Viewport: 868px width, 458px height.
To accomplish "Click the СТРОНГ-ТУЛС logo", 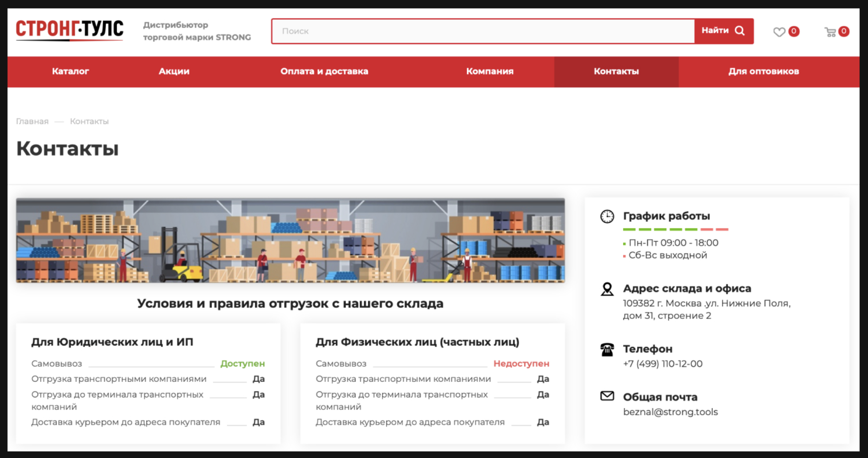I will (x=69, y=30).
